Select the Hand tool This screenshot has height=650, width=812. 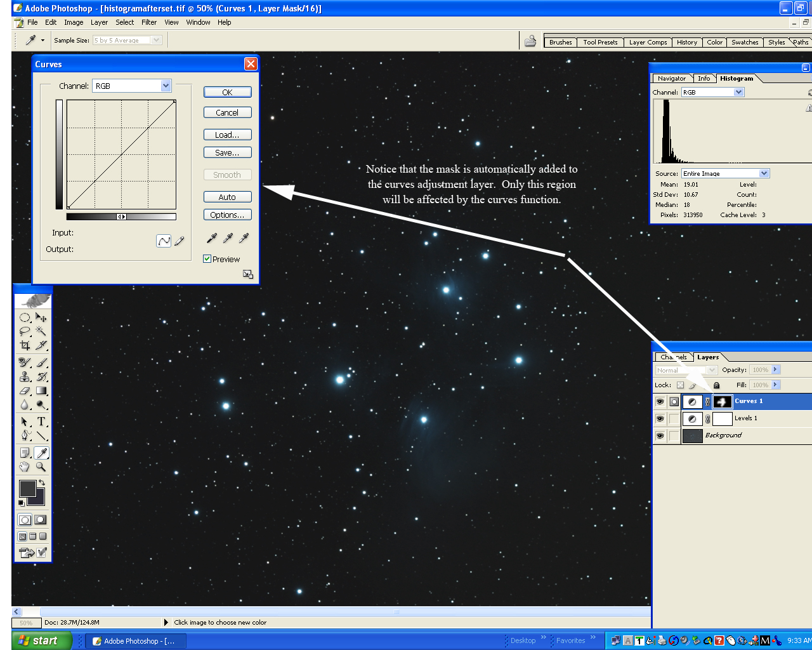tap(25, 467)
